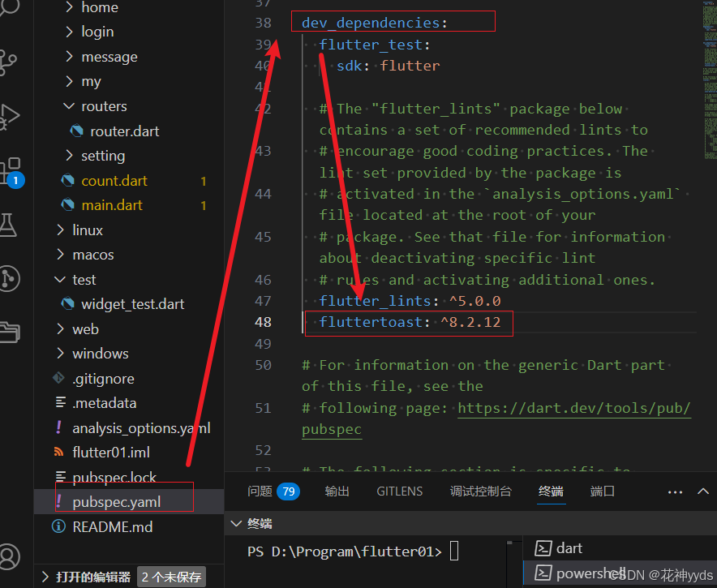This screenshot has width=717, height=588.
Task: Open Run and Debug view
Action: tap(8, 117)
